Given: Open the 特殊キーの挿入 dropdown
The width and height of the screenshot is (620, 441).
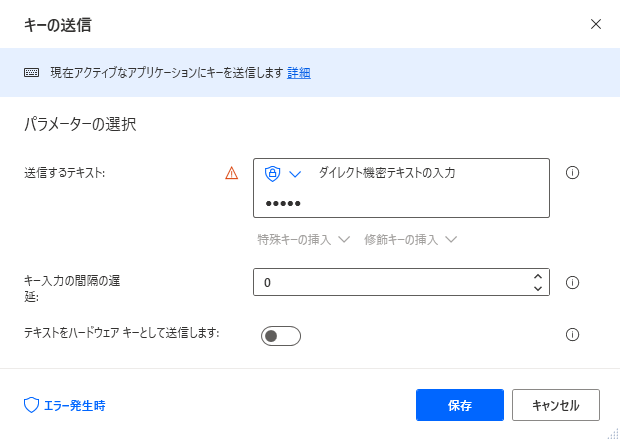Looking at the screenshot, I should [x=304, y=240].
